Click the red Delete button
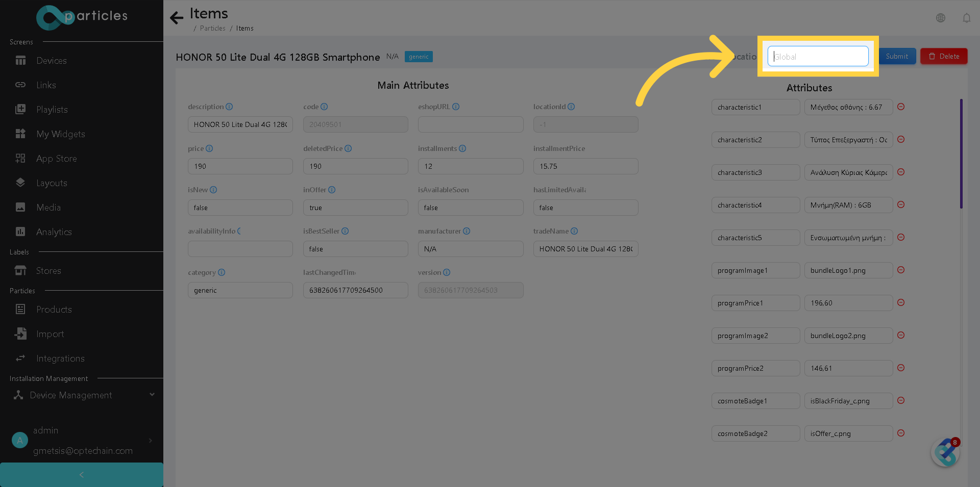 click(x=944, y=56)
